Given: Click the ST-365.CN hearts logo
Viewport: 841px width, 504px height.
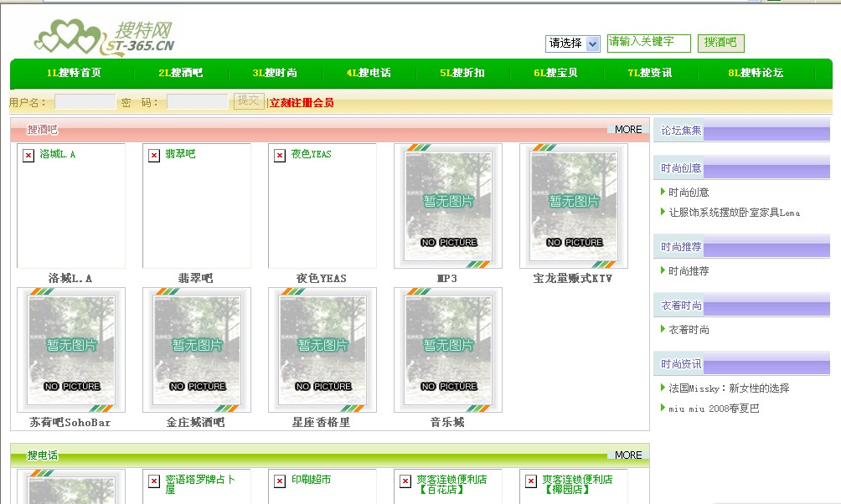Looking at the screenshot, I should coord(104,38).
